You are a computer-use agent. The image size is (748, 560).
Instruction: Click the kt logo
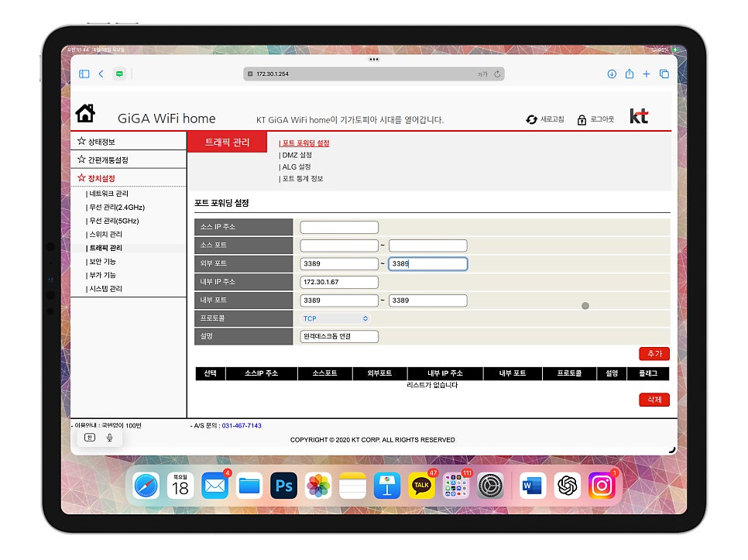pos(639,116)
